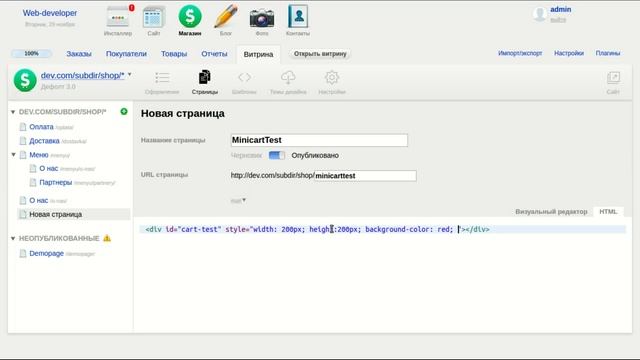Open the Blog pencil app icon

tap(226, 17)
